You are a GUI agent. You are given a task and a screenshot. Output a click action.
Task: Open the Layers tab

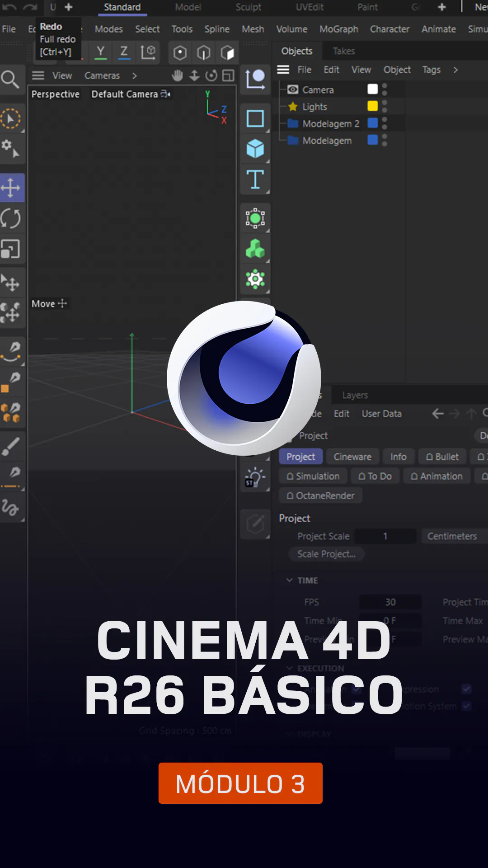[x=355, y=395]
